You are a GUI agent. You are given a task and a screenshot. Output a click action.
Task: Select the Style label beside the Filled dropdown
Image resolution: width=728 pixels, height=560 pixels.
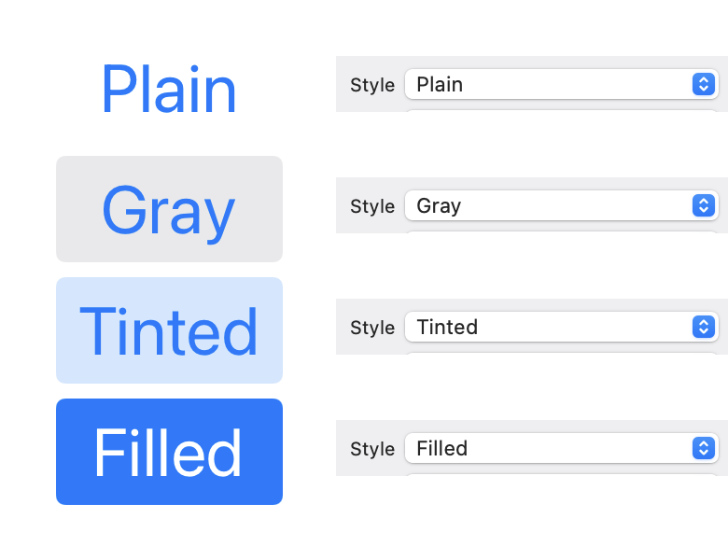pos(372,449)
